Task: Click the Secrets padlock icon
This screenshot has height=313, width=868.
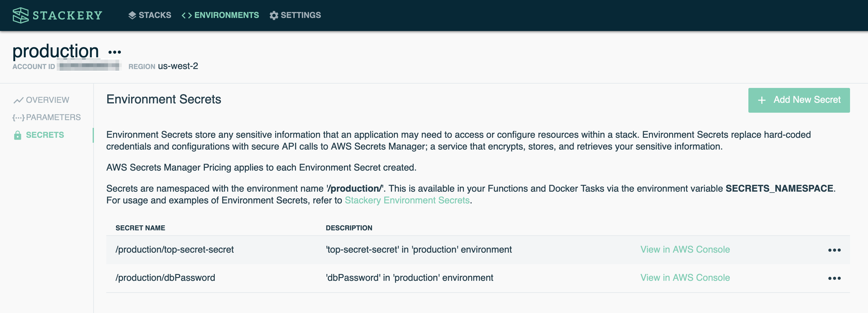Action: tap(18, 135)
